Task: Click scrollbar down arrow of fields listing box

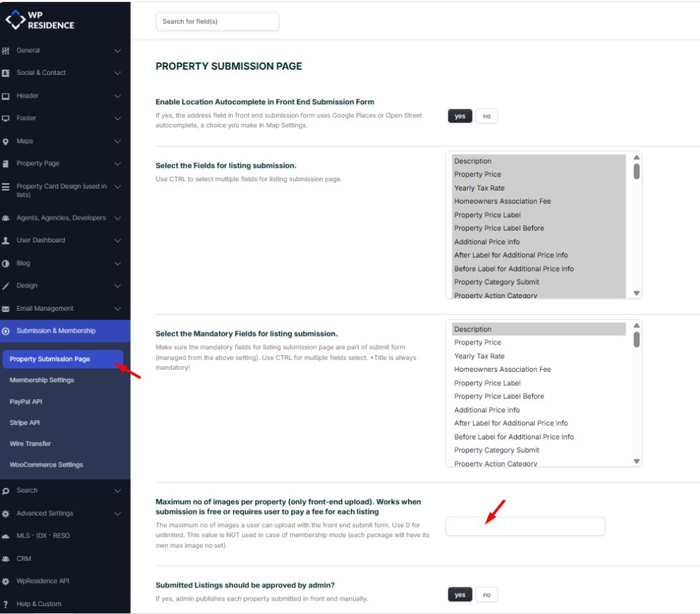Action: pyautogui.click(x=636, y=293)
